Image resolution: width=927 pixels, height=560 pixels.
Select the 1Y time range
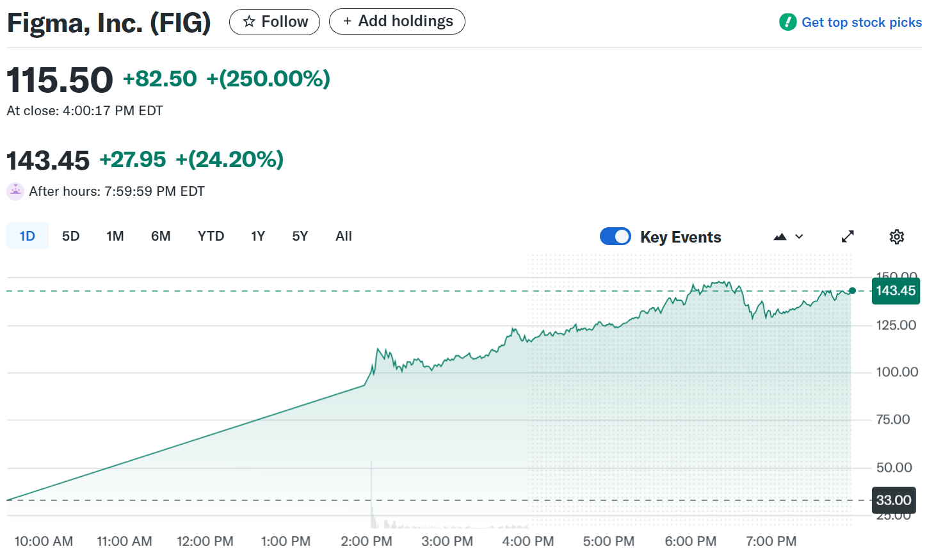258,236
